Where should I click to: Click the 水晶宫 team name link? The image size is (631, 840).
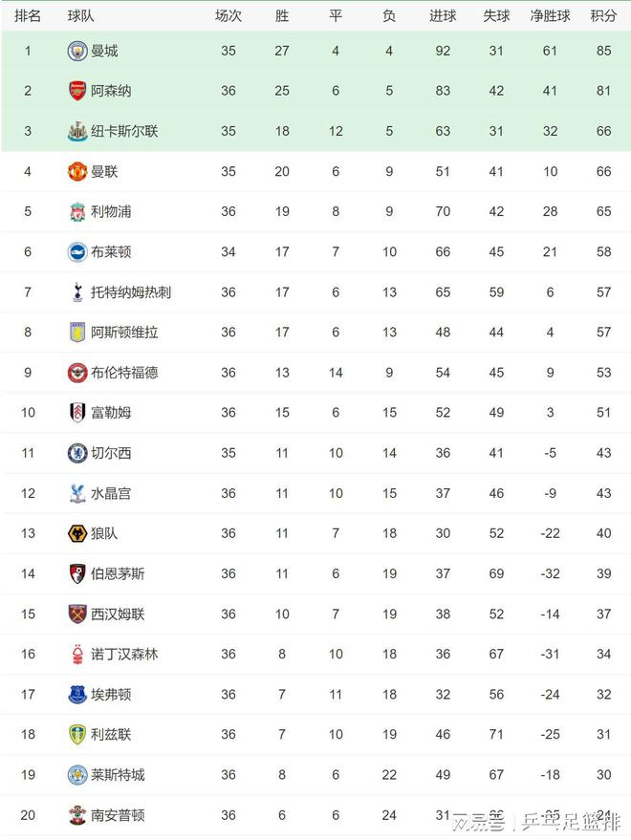click(x=111, y=493)
